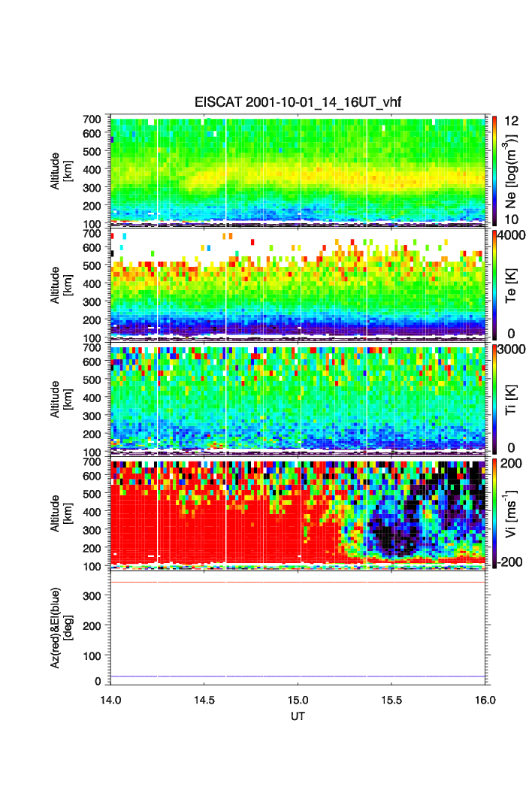Select the electron temperature Te panel
The width and height of the screenshot is (532, 799).
point(299,285)
